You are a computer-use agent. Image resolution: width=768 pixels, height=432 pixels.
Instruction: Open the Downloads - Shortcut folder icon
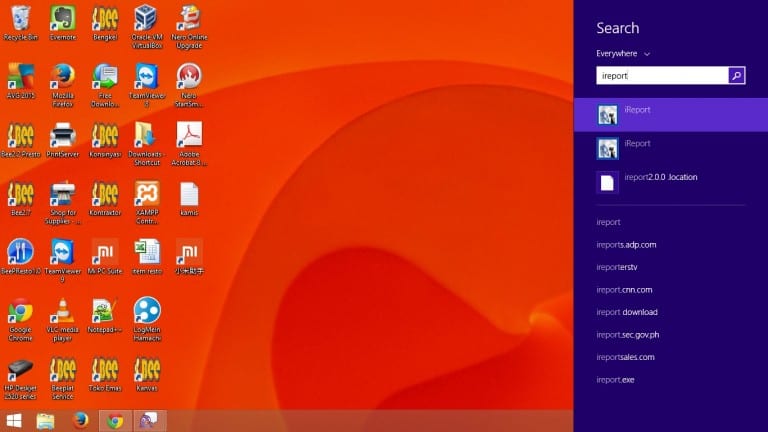pos(147,144)
